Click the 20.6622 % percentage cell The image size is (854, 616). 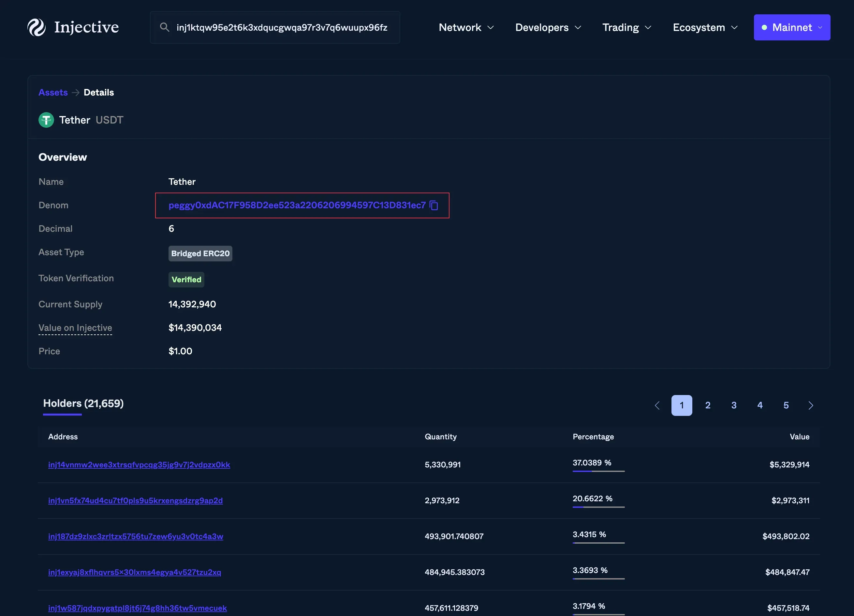(593, 499)
